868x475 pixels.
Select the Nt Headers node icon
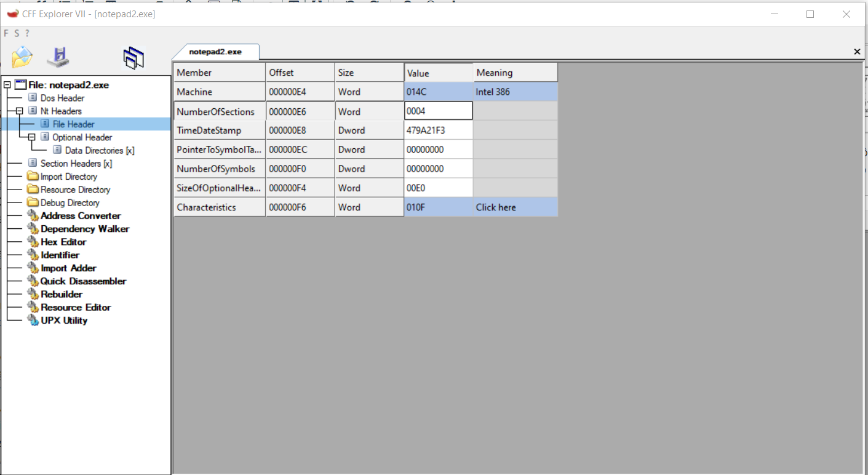pyautogui.click(x=33, y=111)
